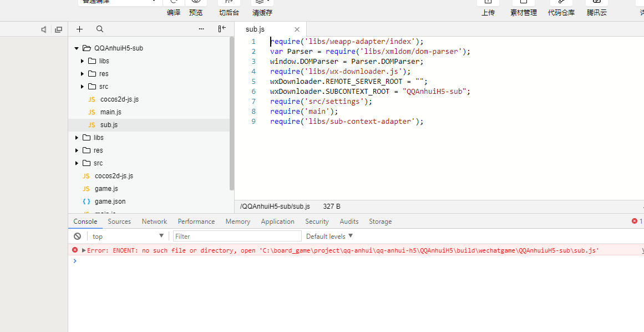Collapse the QQAnhuiH5-sub folder
The width and height of the screenshot is (644, 332).
point(77,48)
